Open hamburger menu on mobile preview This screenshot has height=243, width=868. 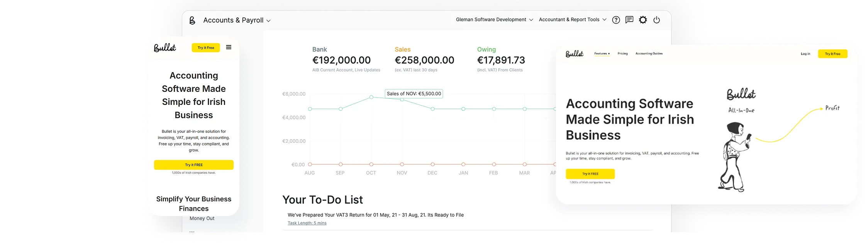tap(229, 47)
